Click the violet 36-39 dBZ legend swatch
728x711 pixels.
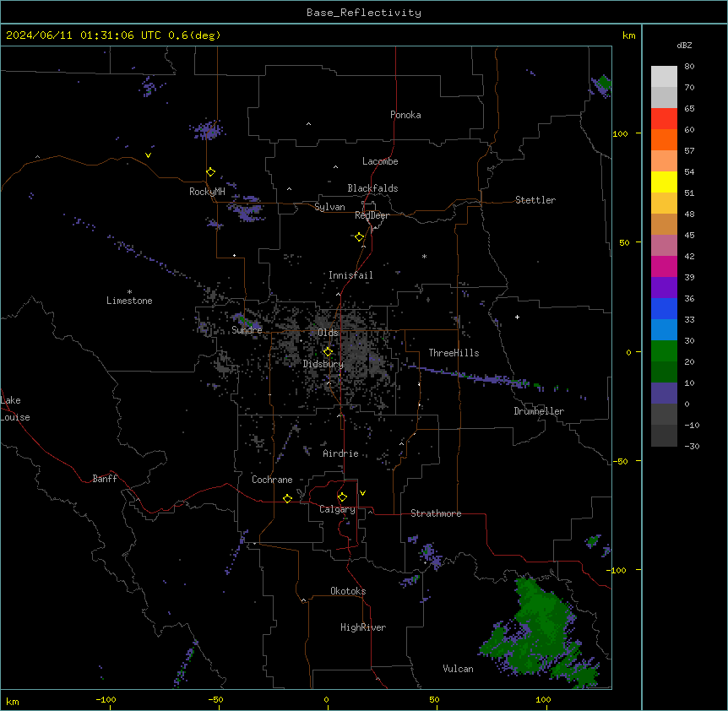[x=664, y=288]
